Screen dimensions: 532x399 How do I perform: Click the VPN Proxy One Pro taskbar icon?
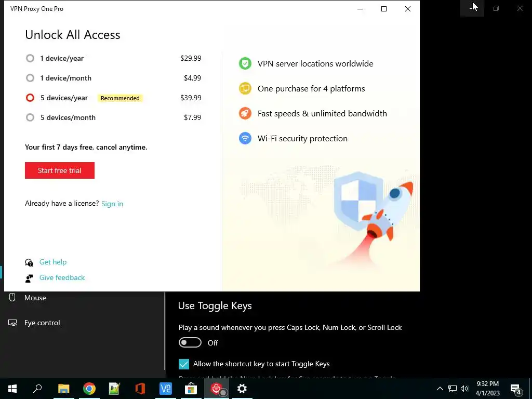point(217,389)
